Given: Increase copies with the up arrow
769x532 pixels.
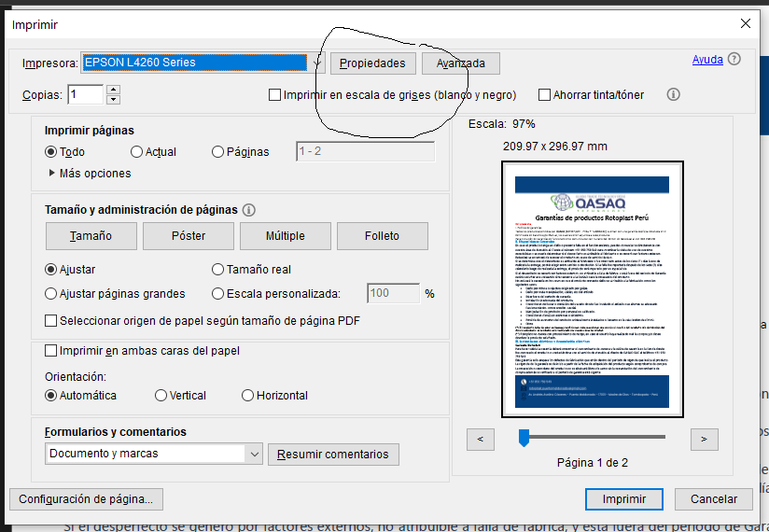Looking at the screenshot, I should coord(113,90).
